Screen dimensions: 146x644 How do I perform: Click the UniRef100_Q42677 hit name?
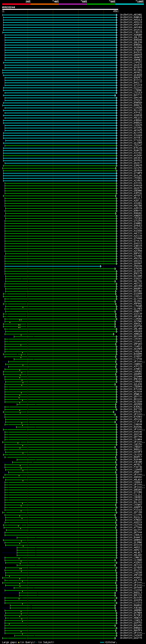(131, 163)
